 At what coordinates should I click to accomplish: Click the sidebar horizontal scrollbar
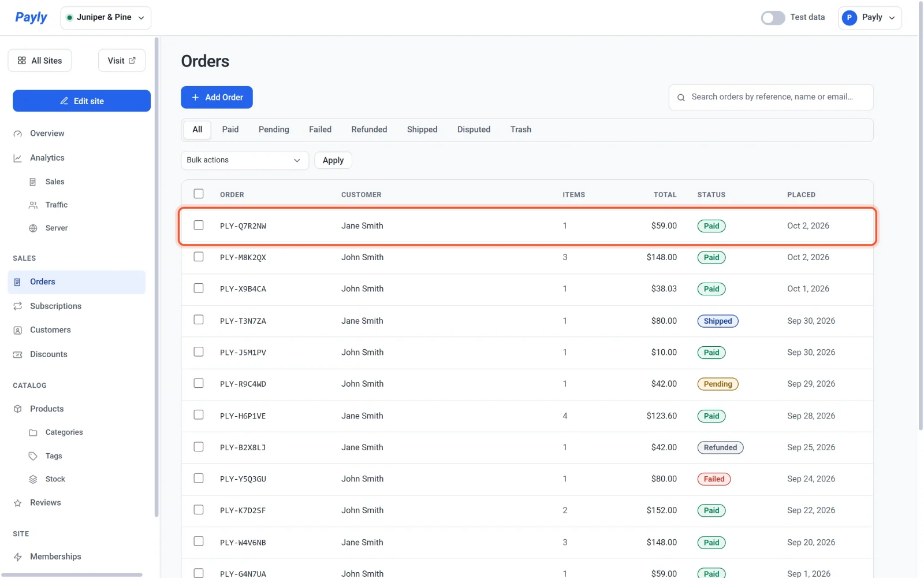click(x=72, y=575)
